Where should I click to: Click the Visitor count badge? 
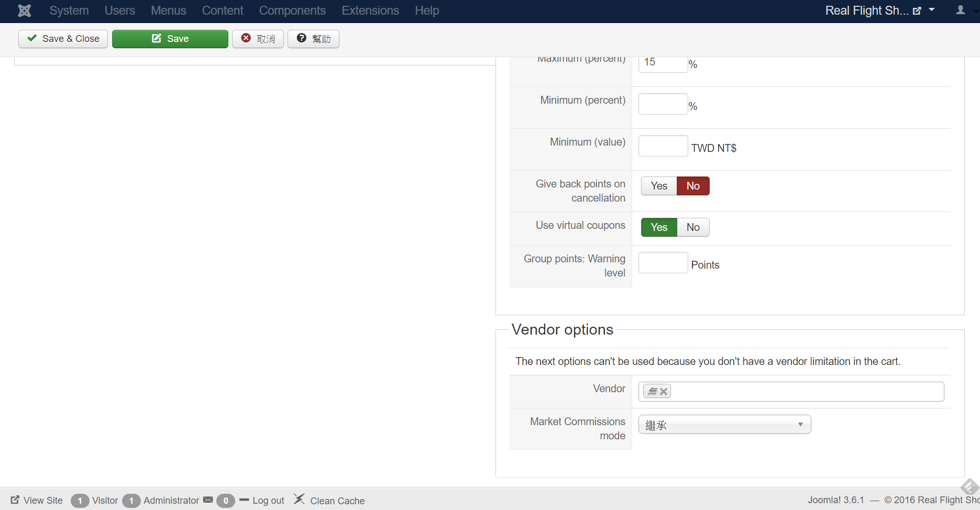click(80, 501)
